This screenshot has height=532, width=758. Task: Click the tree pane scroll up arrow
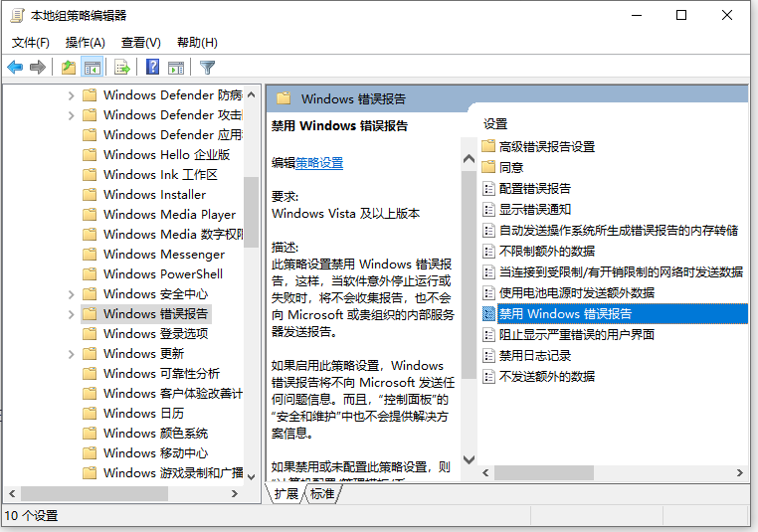pos(251,95)
